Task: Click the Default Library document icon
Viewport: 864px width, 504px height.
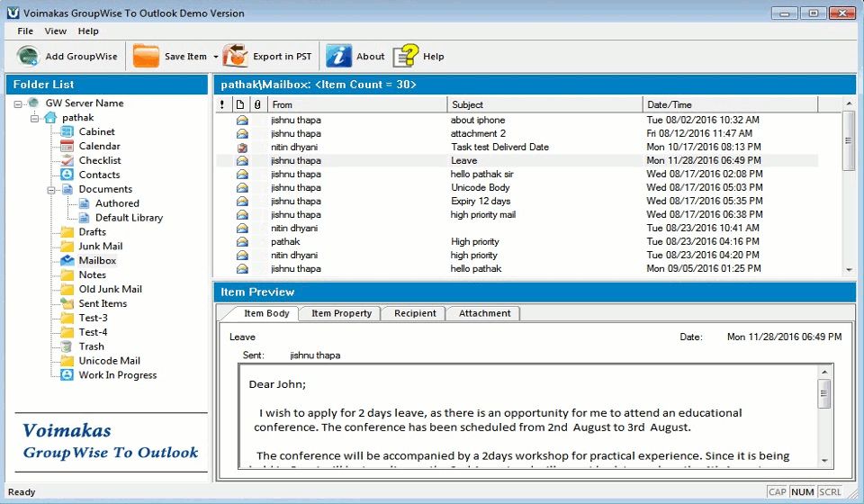Action: pyautogui.click(x=84, y=218)
